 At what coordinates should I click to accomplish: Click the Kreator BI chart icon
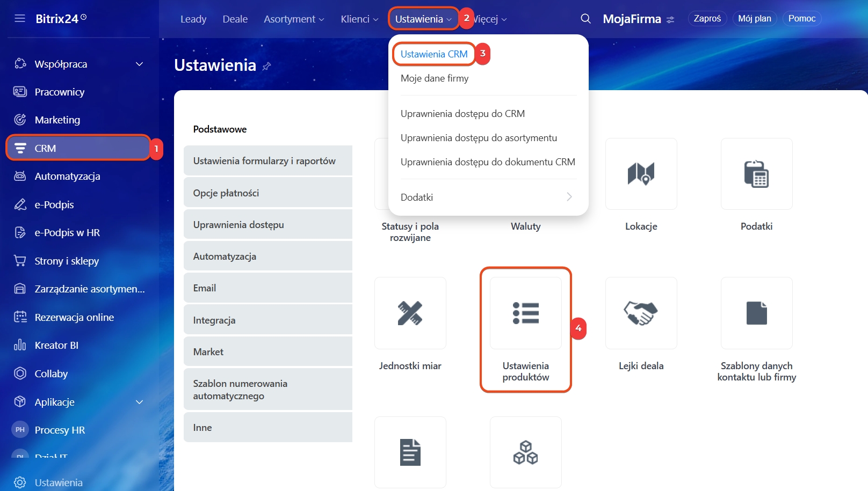tap(20, 345)
